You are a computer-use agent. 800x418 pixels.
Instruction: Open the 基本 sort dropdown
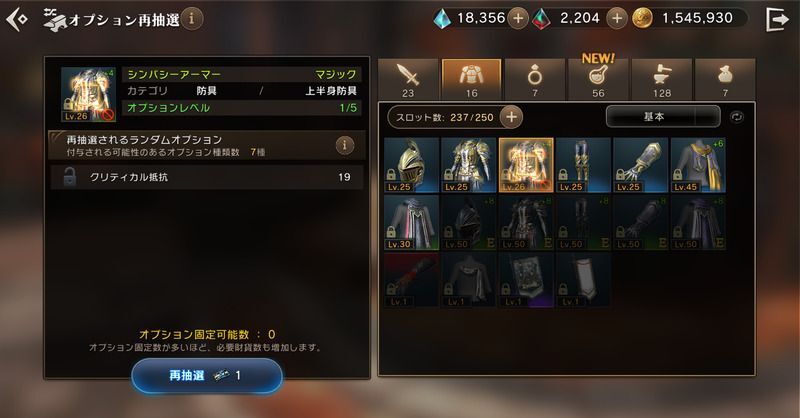[x=663, y=116]
